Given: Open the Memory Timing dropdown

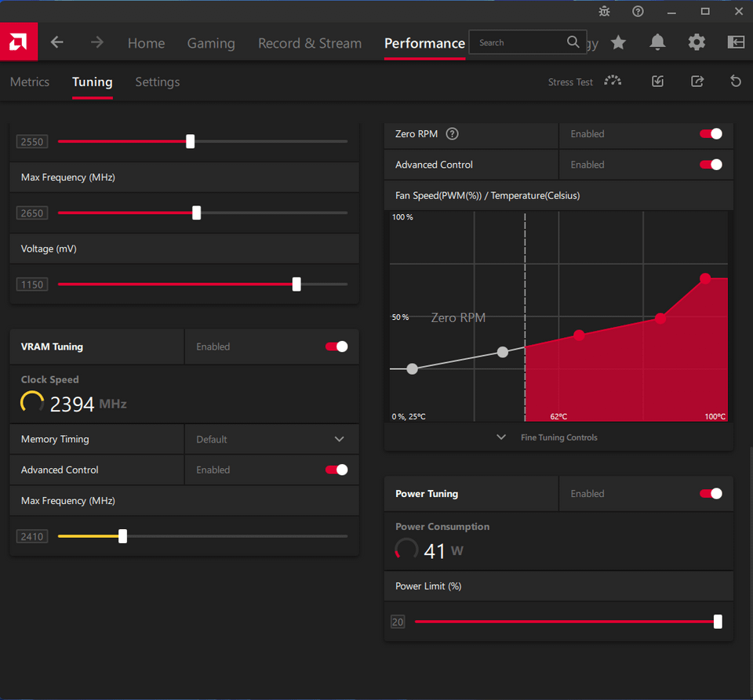Looking at the screenshot, I should (271, 439).
